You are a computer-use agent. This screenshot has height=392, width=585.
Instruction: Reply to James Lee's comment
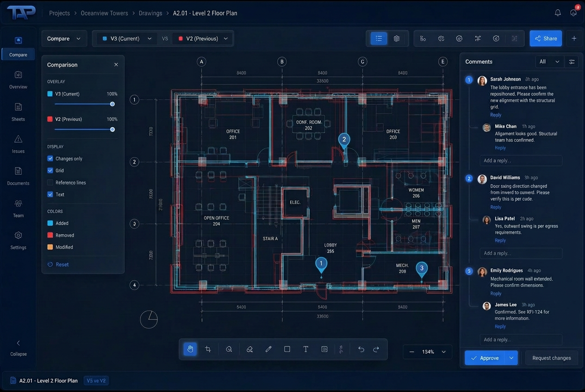tap(500, 326)
